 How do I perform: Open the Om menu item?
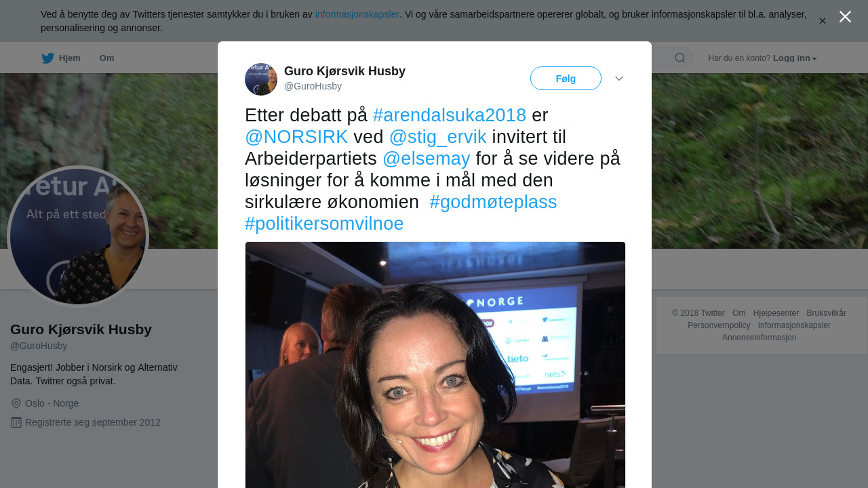(x=107, y=58)
